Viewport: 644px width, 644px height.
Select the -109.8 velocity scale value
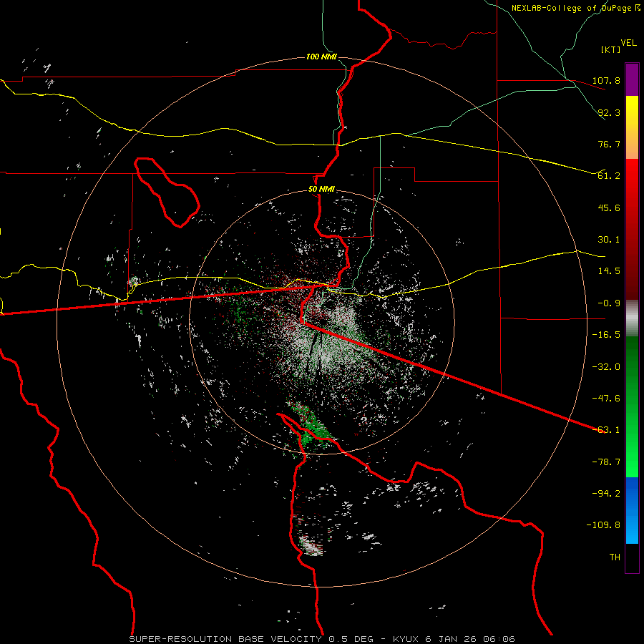click(603, 525)
